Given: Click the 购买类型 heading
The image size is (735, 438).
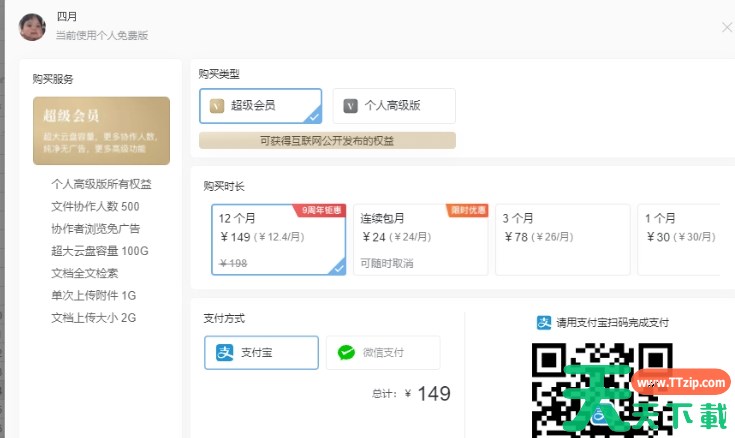Looking at the screenshot, I should click(x=219, y=74).
